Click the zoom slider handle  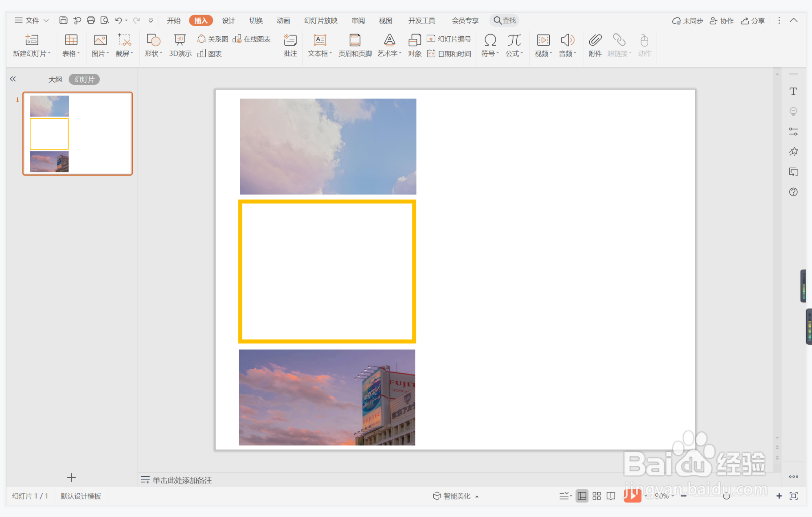pyautogui.click(x=726, y=496)
